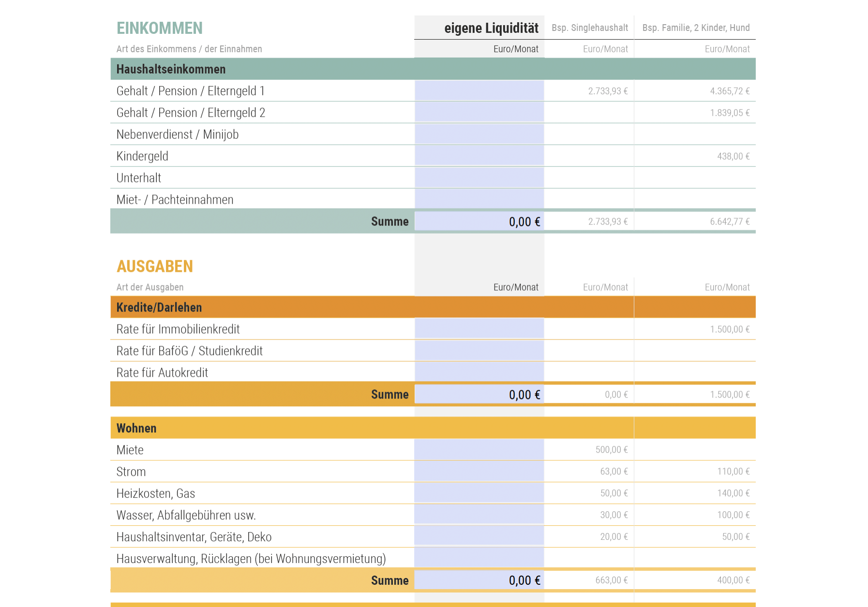Select the Strom input cell
Screen dimensions: 868x607
[x=479, y=472]
